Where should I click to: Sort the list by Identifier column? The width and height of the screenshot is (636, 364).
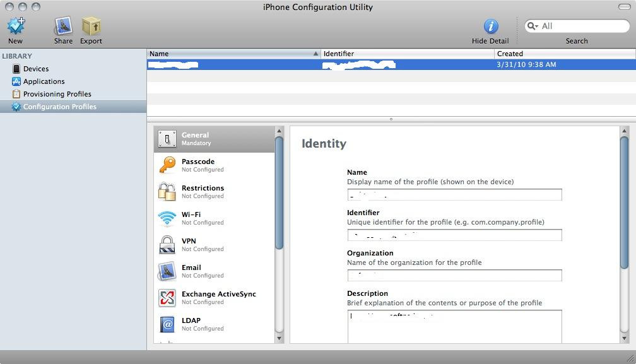pyautogui.click(x=407, y=54)
